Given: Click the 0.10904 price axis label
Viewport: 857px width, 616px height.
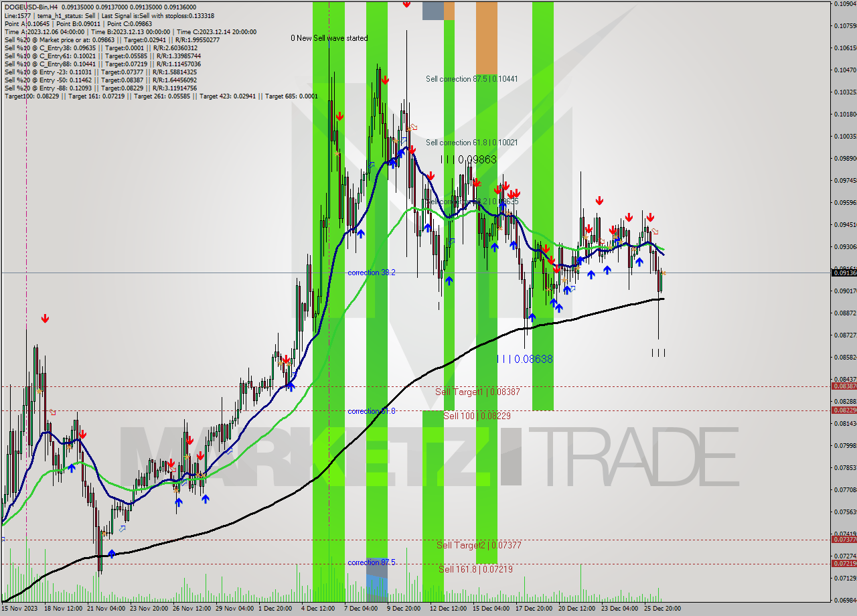Looking at the screenshot, I should 846,4.
